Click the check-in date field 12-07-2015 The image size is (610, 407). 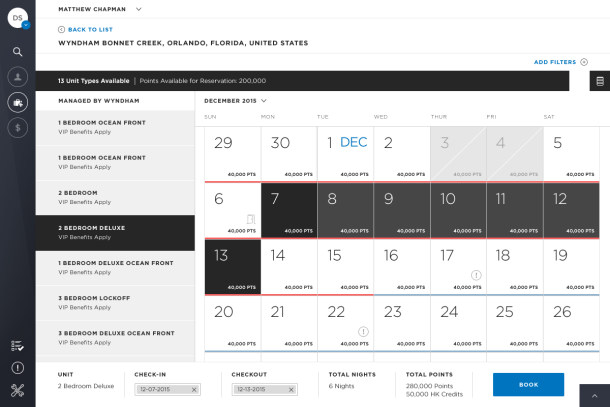click(x=167, y=389)
